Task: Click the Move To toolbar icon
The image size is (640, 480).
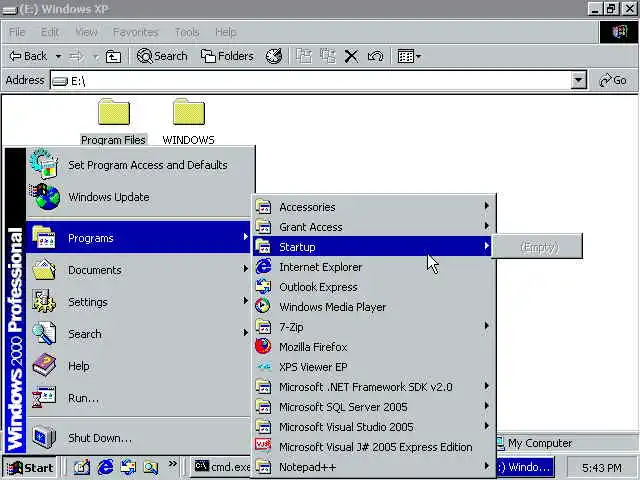Action: 303,56
